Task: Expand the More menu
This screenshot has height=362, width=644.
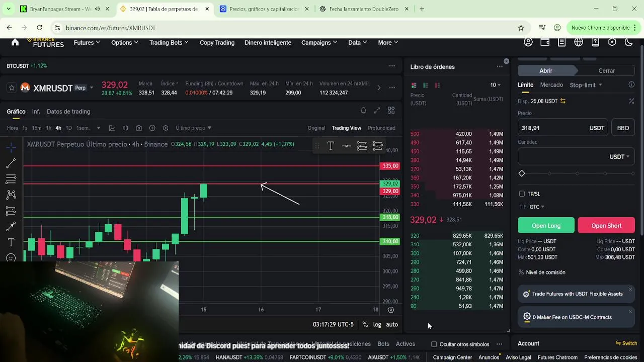Action: coord(388,43)
